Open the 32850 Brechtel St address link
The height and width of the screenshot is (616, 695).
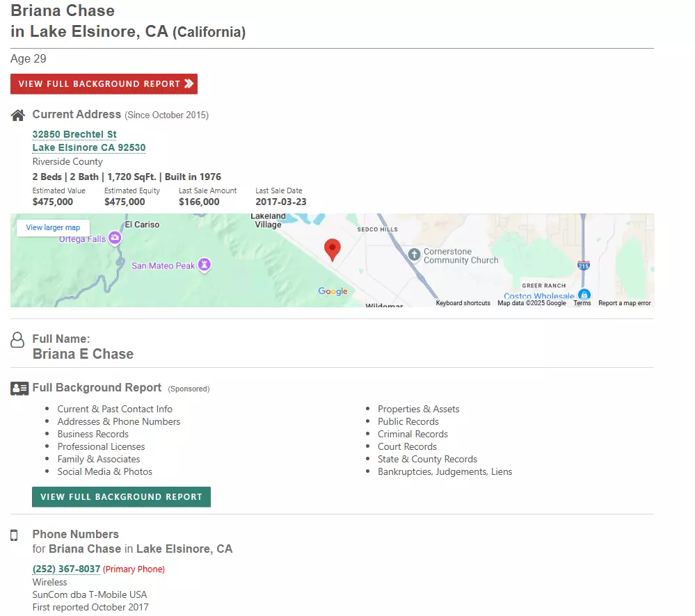click(74, 134)
